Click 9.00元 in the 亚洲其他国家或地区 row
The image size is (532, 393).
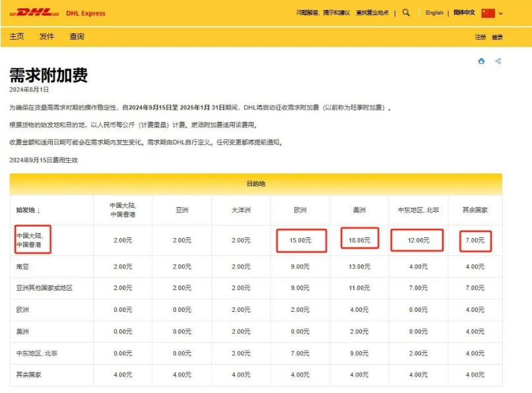pos(300,288)
